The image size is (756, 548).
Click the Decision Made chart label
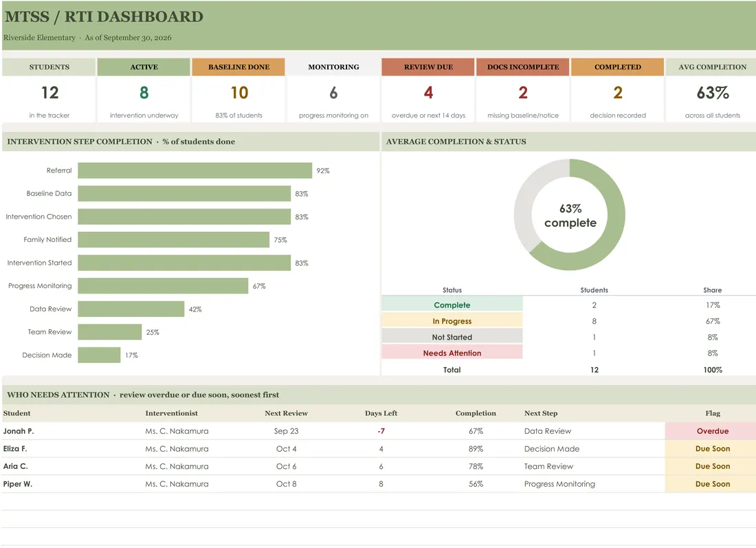(x=47, y=355)
